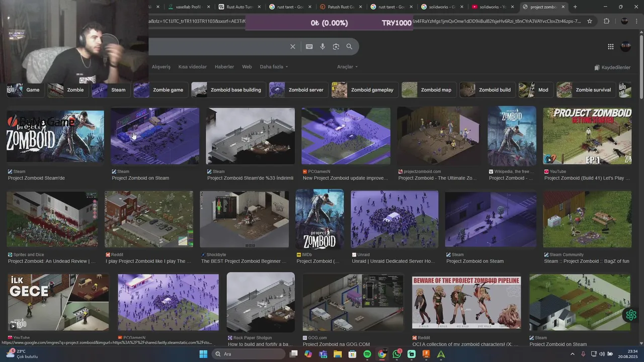Switch to solidworks YouTube browser tab
The image size is (644, 362).
(493, 7)
